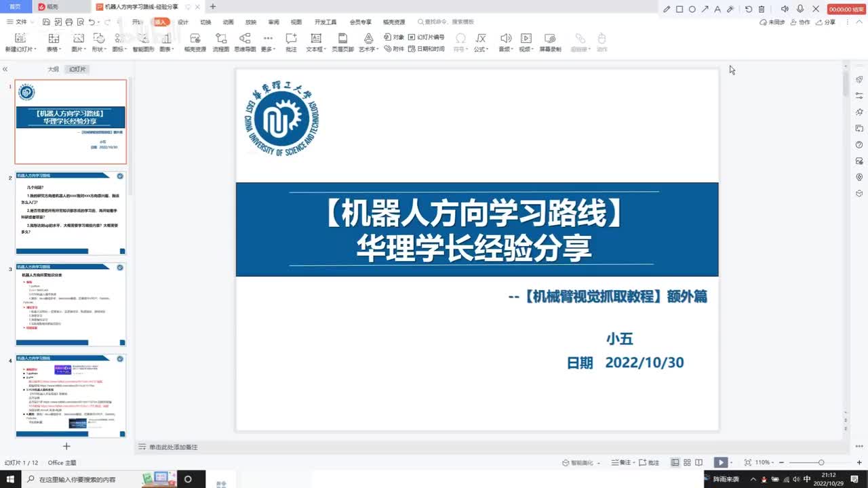This screenshot has width=868, height=488.
Task: Add new slide with plus below thumbnails
Action: [x=66, y=446]
